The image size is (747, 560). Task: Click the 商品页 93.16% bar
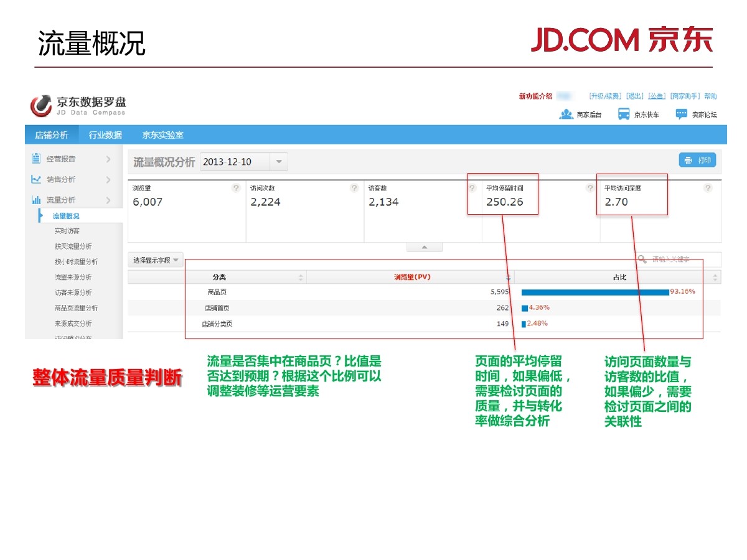point(595,292)
